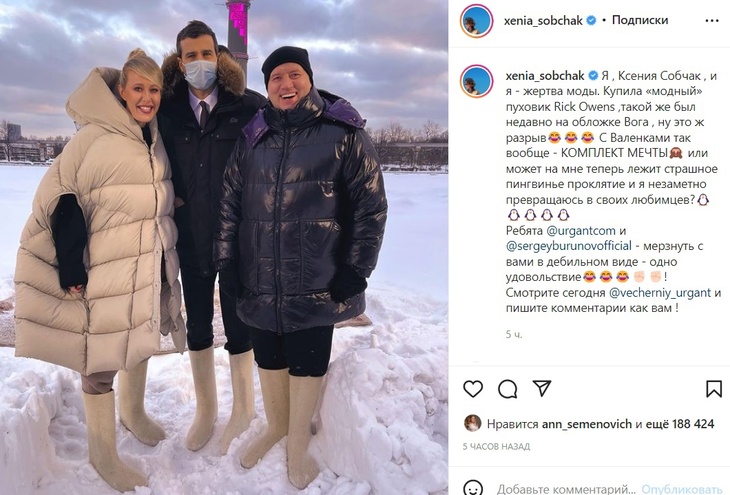Open comments via speech bubble icon

click(x=507, y=388)
